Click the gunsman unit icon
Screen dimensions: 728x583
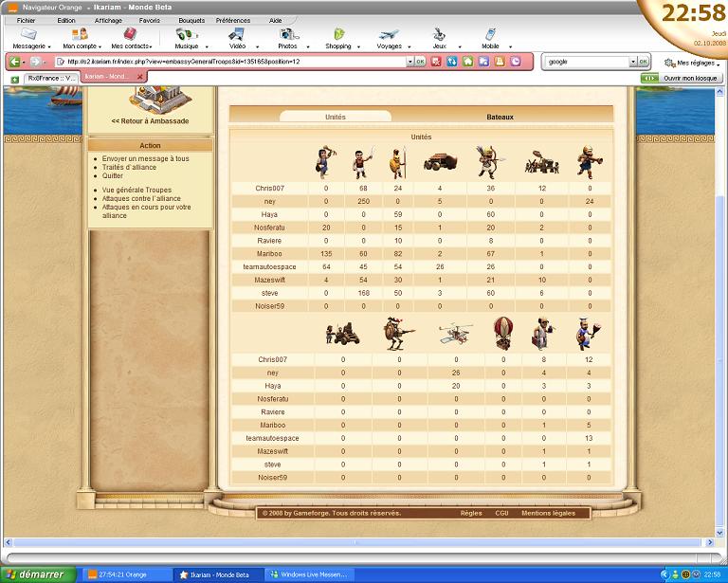(590, 163)
